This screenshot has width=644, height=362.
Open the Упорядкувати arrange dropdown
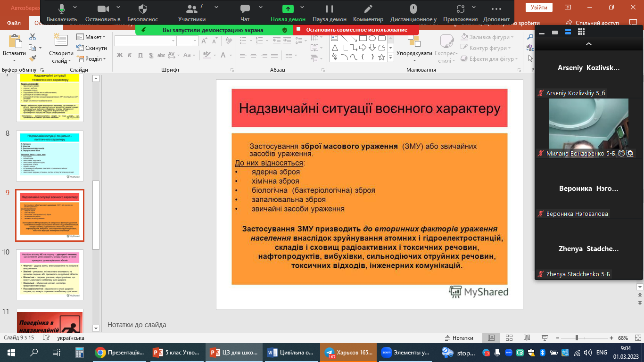pyautogui.click(x=414, y=53)
